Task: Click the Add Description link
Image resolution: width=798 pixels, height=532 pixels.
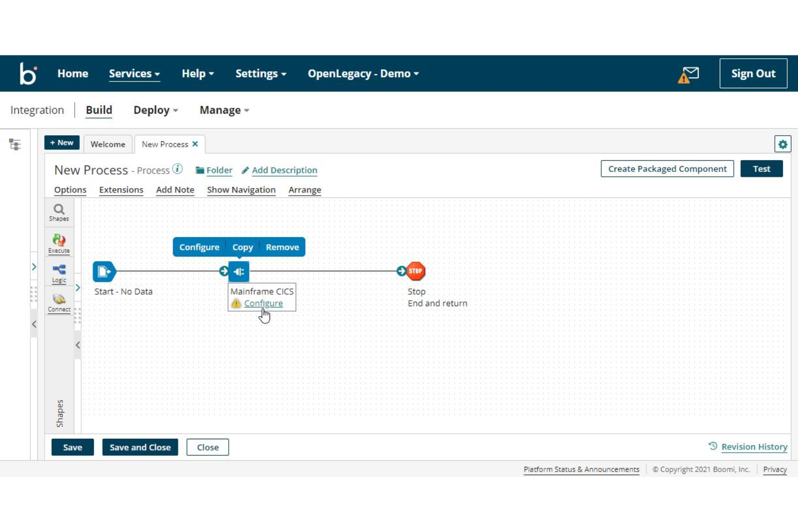Action: [285, 170]
